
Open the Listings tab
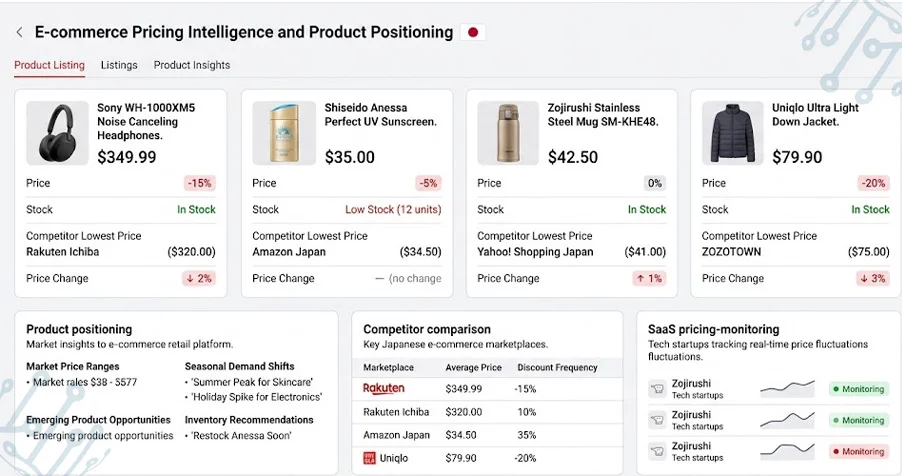click(x=119, y=65)
